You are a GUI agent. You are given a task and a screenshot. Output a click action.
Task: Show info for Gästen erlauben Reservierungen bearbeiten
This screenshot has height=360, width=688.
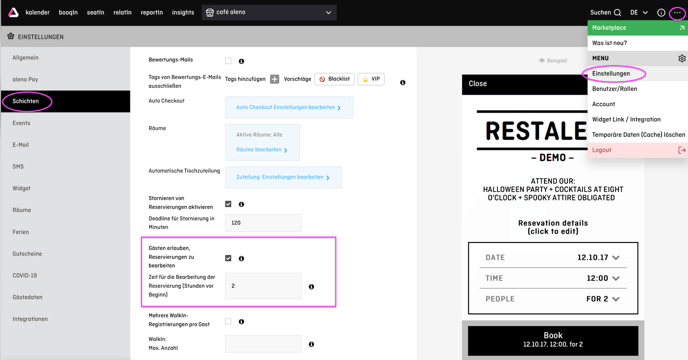(x=241, y=259)
